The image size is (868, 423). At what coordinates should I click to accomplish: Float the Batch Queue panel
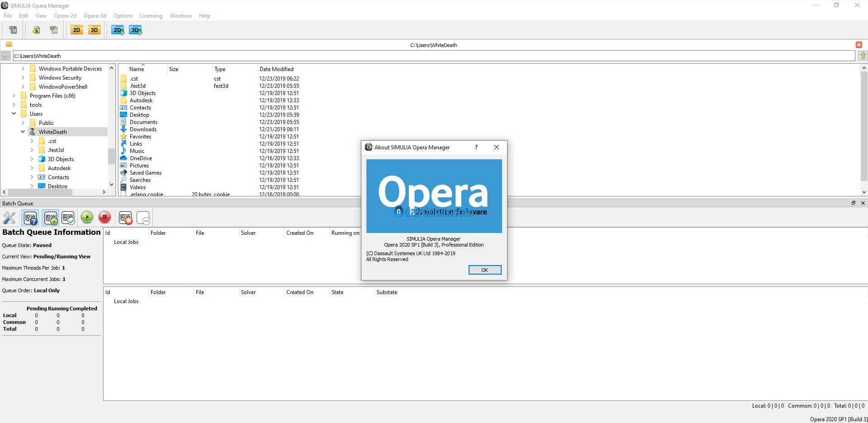pos(854,203)
